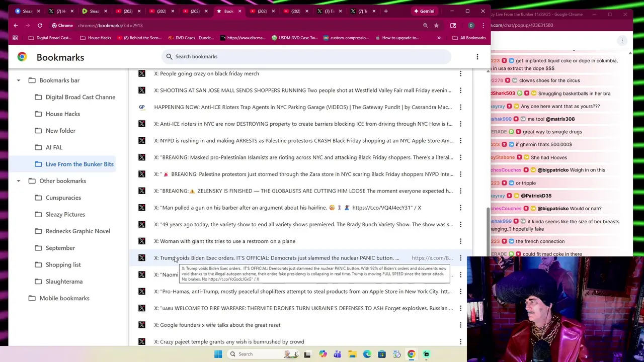Click the Search bookmarks field
The image size is (644, 362).
coord(306,57)
